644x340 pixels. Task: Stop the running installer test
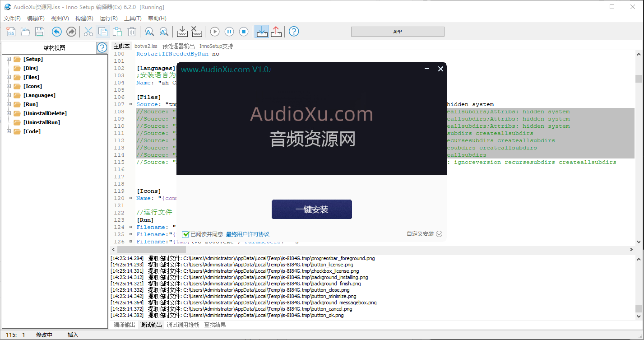(x=244, y=32)
